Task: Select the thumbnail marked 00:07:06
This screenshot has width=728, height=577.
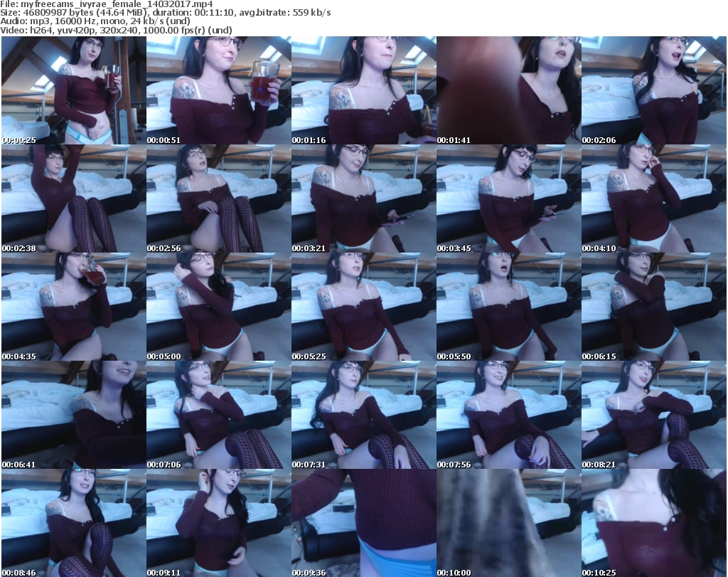Action: pos(219,415)
